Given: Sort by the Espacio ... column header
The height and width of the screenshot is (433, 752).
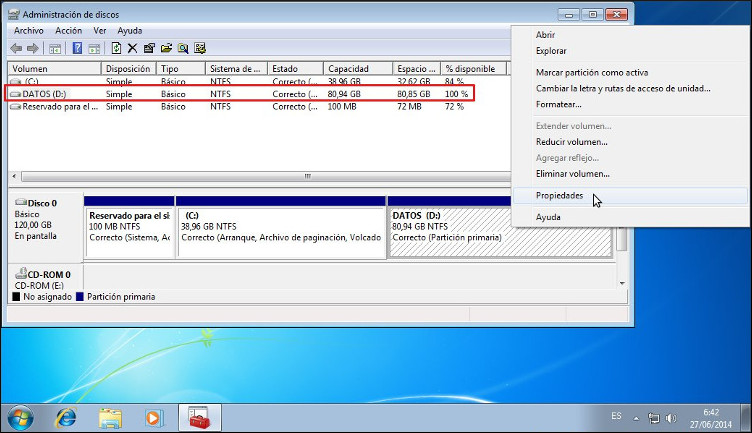Looking at the screenshot, I should click(416, 69).
